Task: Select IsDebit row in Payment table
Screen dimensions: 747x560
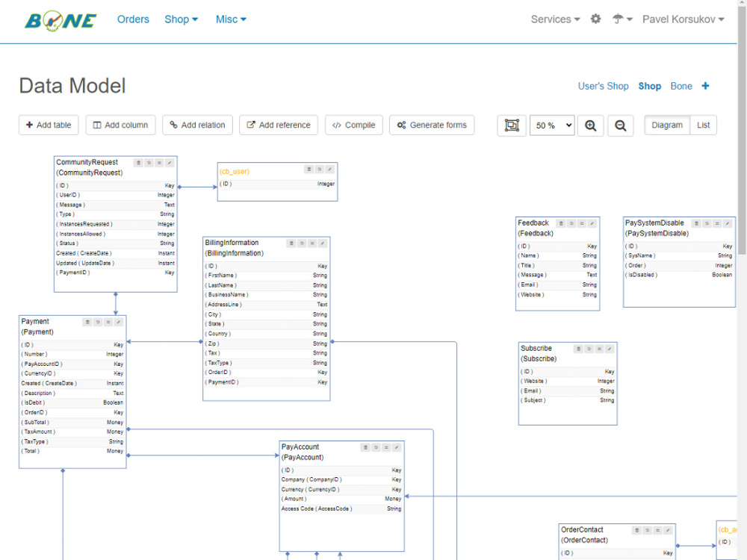Action: coord(72,403)
